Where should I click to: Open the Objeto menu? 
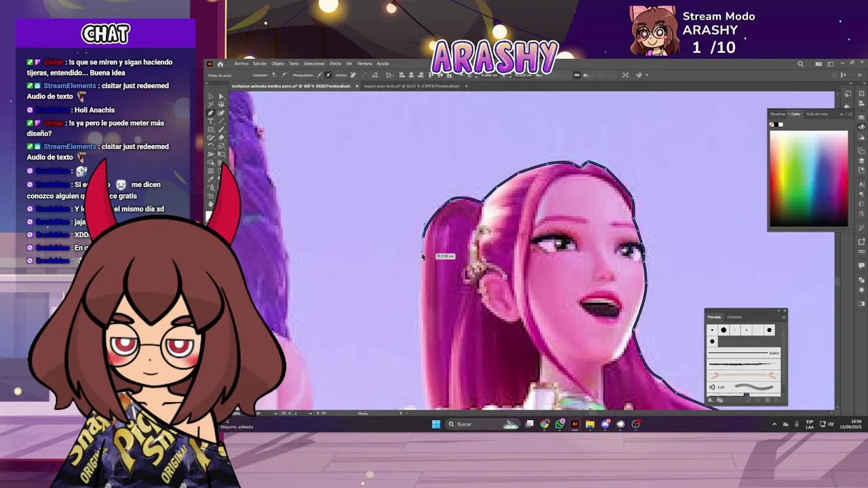[278, 64]
